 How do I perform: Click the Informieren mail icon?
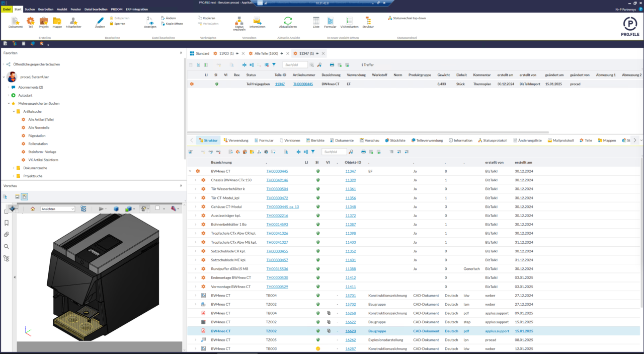[x=257, y=21]
